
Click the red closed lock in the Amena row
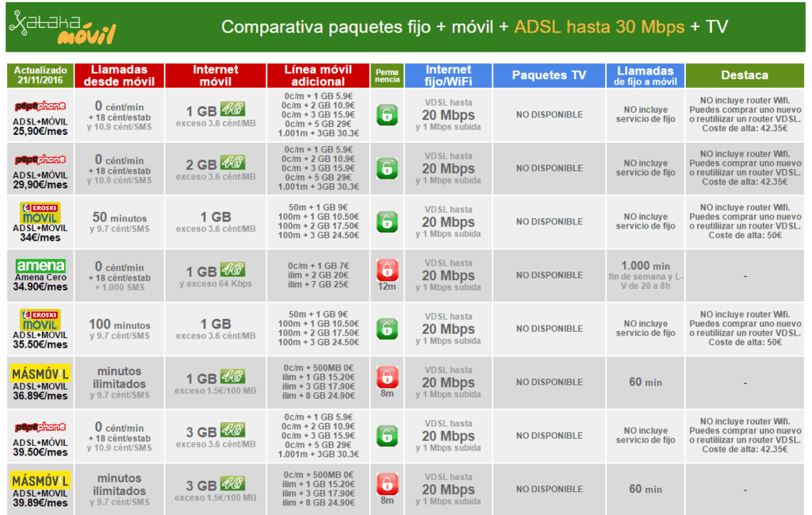pos(387,270)
